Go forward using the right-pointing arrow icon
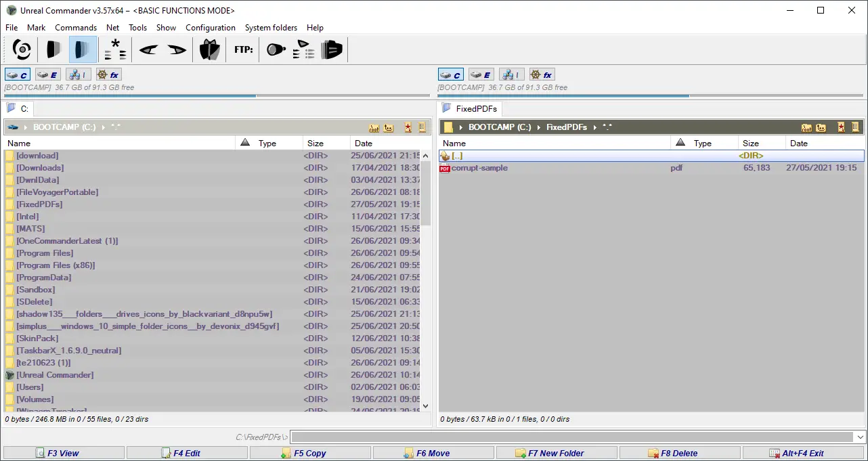Viewport: 868px width, 461px height. point(177,49)
